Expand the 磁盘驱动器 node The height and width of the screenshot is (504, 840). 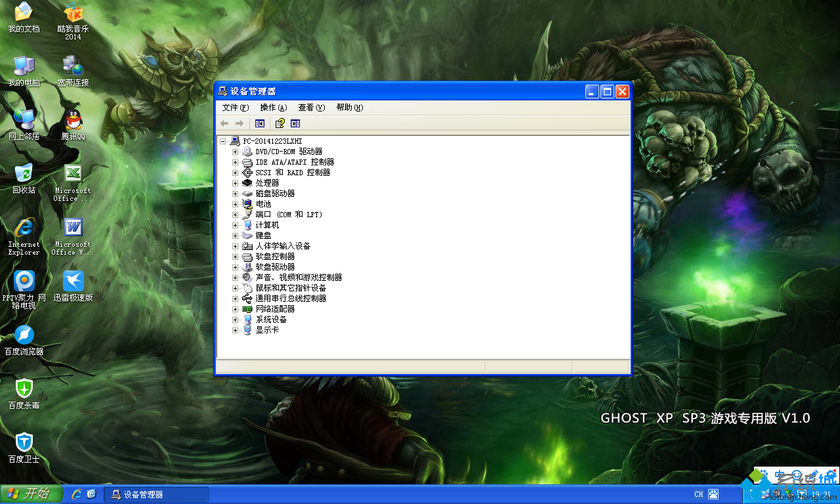point(236,194)
